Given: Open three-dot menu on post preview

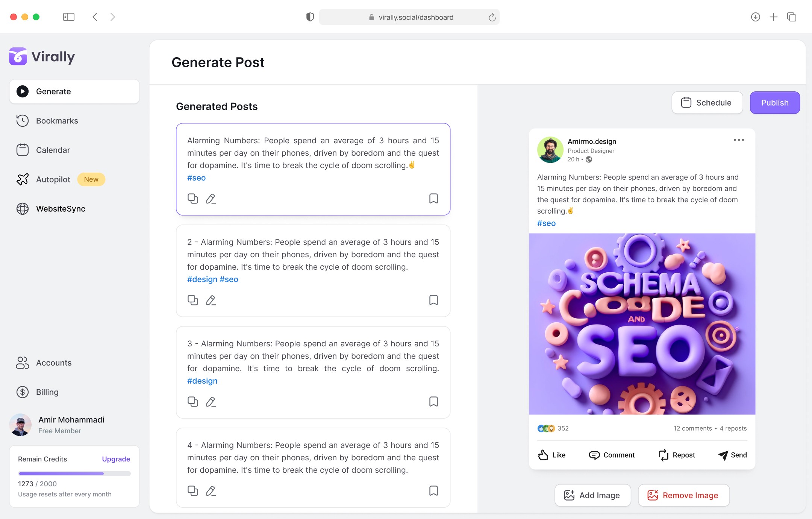Looking at the screenshot, I should pos(739,140).
